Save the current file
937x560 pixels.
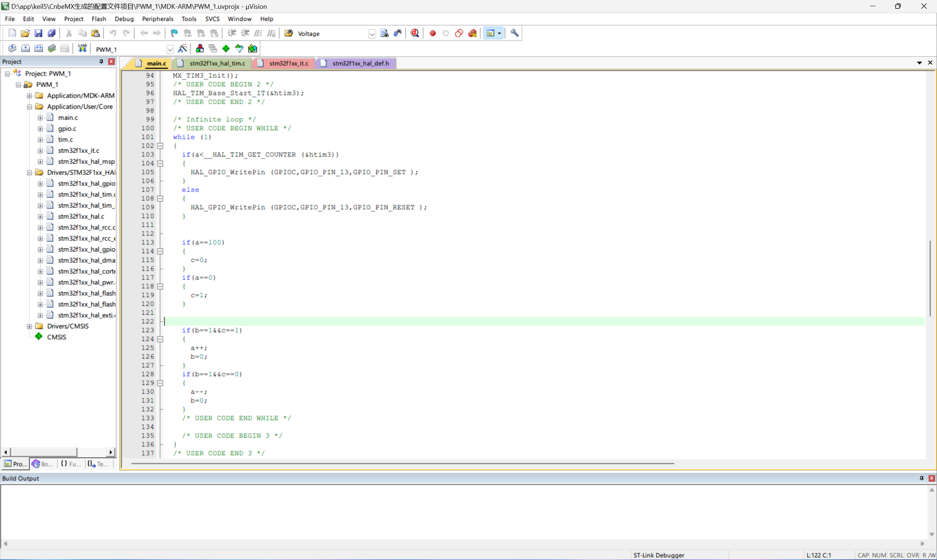(38, 33)
